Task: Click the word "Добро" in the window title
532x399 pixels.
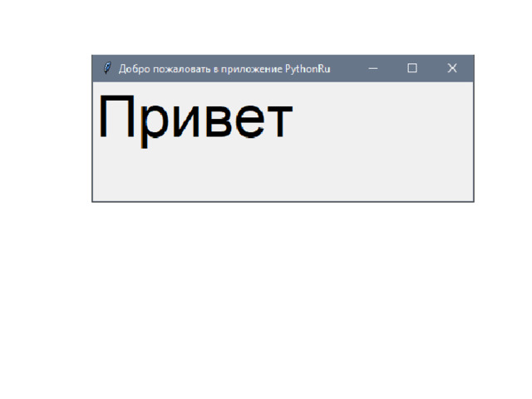Action: 133,68
